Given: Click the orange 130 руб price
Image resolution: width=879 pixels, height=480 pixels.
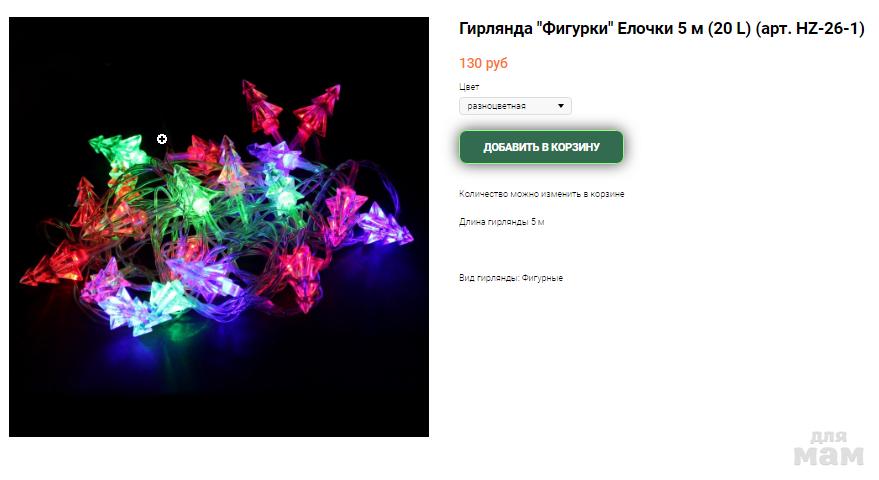Looking at the screenshot, I should pyautogui.click(x=483, y=63).
